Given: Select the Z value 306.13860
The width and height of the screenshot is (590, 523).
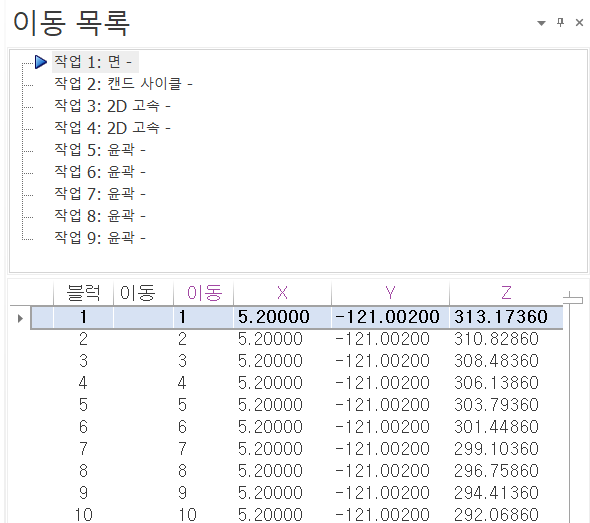Looking at the screenshot, I should pyautogui.click(x=496, y=383).
